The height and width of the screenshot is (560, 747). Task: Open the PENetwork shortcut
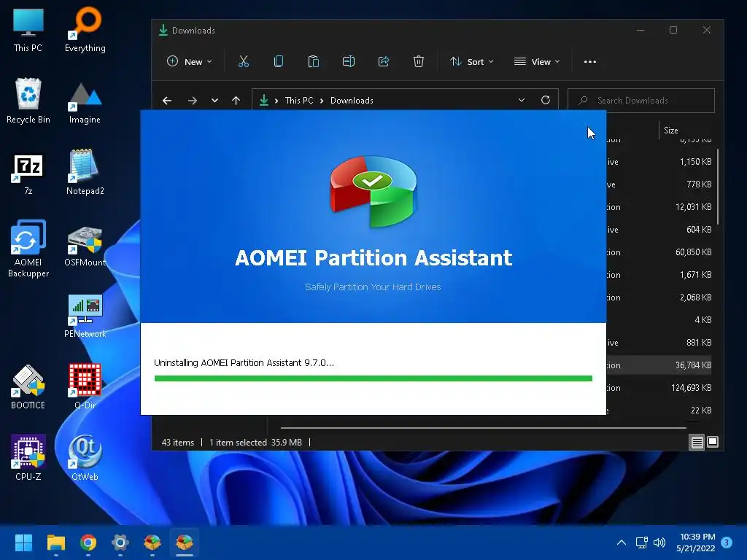85,316
